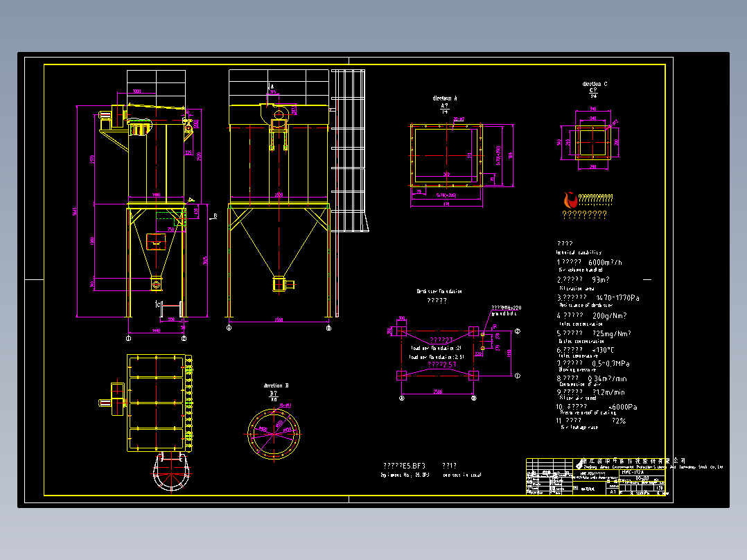Click the inlet concentration value "200g/Nm?"
The height and width of the screenshot is (560, 747).
tap(609, 316)
